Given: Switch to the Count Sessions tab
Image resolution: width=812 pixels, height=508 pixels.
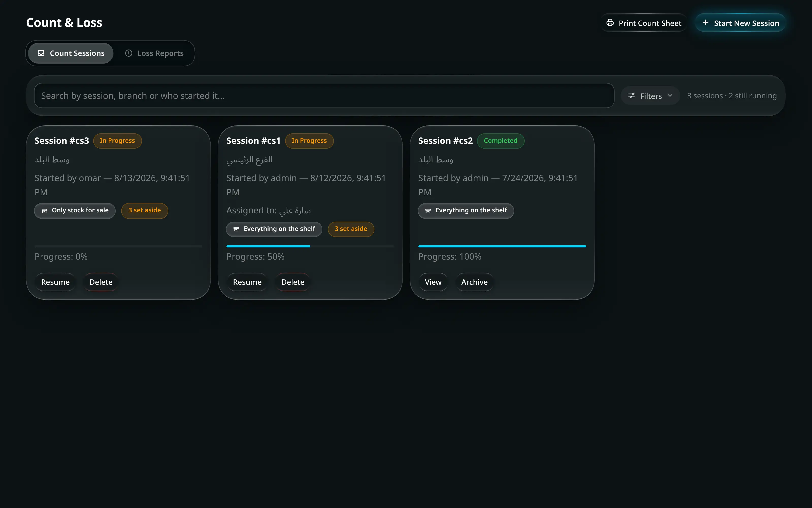Looking at the screenshot, I should tap(71, 53).
